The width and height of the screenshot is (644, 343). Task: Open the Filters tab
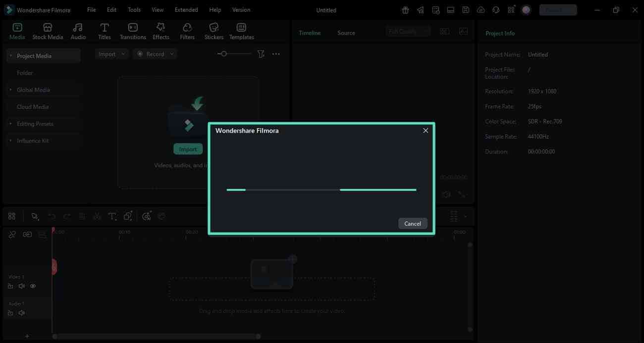click(187, 31)
